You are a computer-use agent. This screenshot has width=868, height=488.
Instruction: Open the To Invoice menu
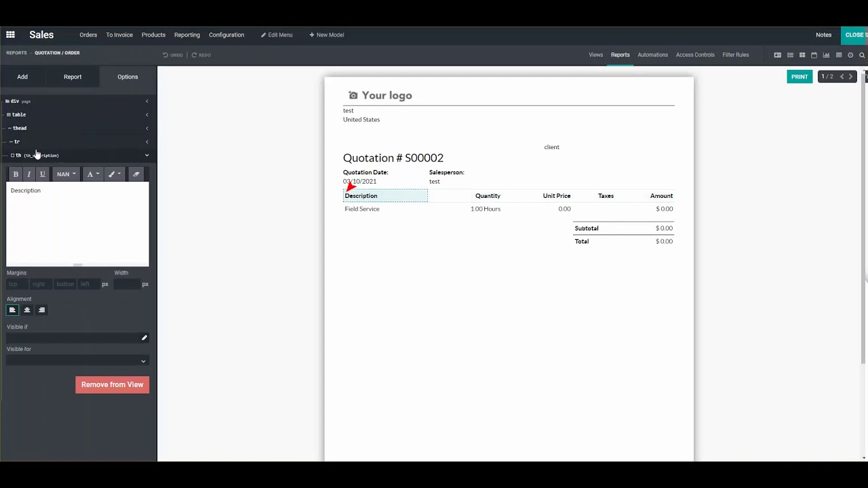[119, 35]
